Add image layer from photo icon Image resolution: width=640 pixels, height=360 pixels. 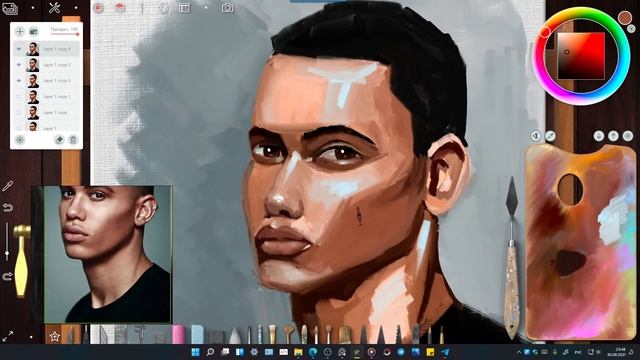[x=33, y=31]
